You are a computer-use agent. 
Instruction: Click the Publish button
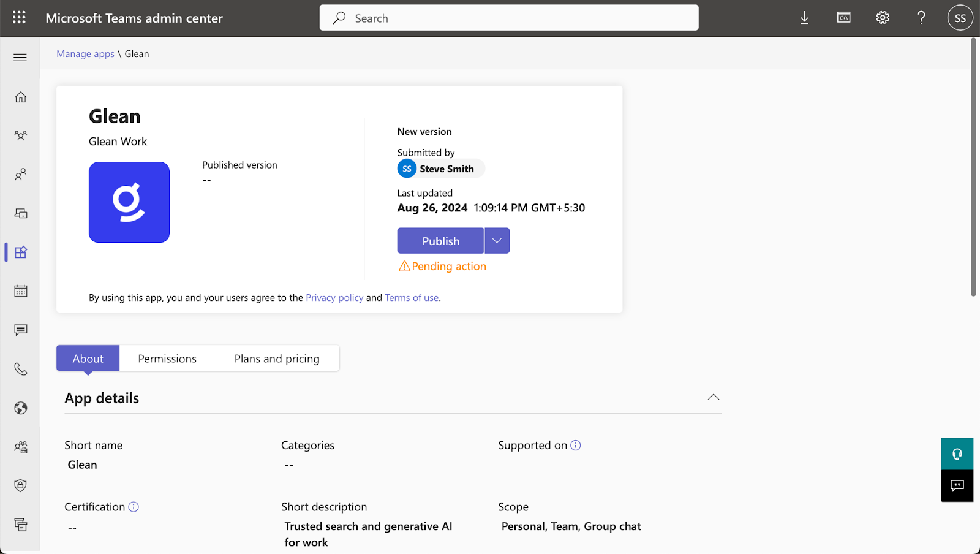point(440,241)
